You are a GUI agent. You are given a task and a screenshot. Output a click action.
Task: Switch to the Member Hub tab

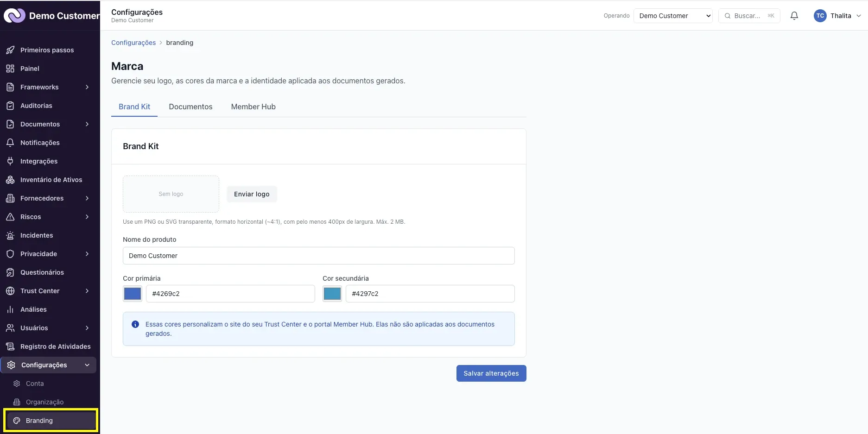tap(253, 107)
